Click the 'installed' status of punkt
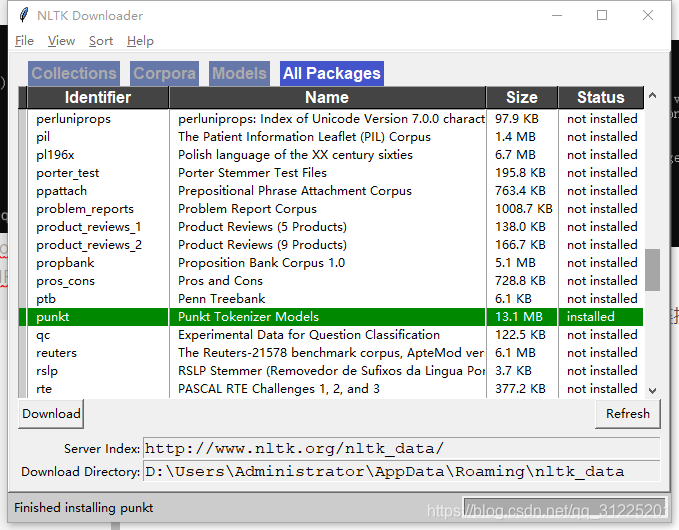 pos(591,317)
